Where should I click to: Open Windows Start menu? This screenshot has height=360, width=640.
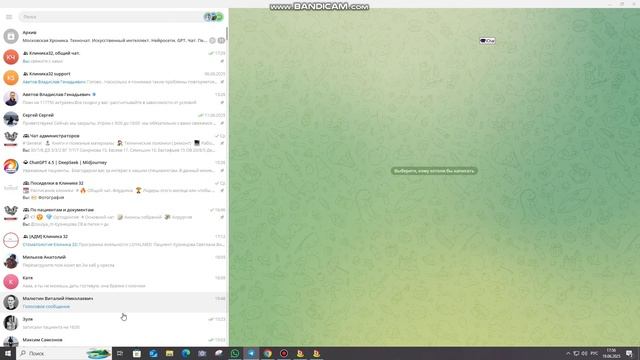(x=8, y=353)
